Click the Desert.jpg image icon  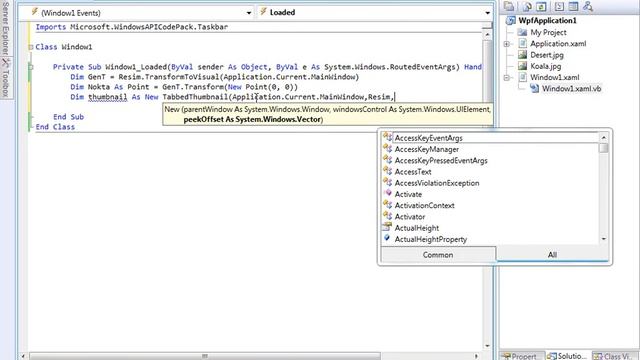[522, 54]
